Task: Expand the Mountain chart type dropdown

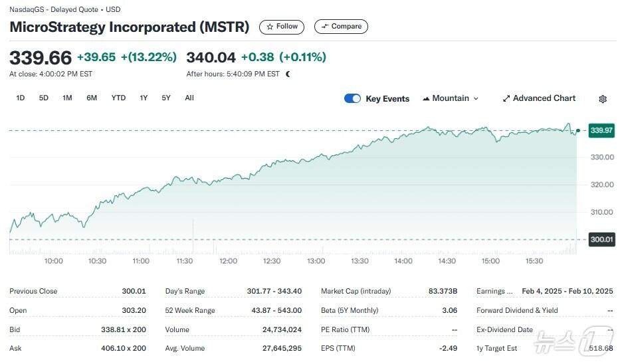Action: 476,98
